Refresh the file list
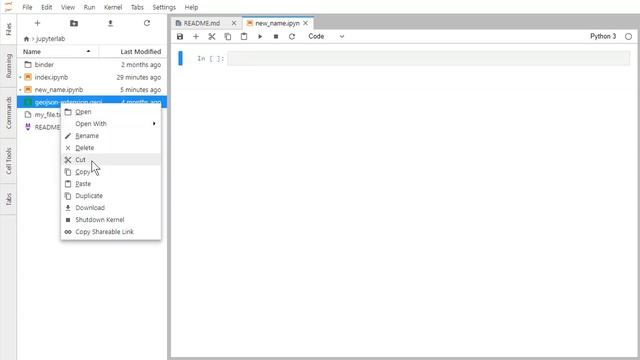The image size is (640, 360). (147, 23)
